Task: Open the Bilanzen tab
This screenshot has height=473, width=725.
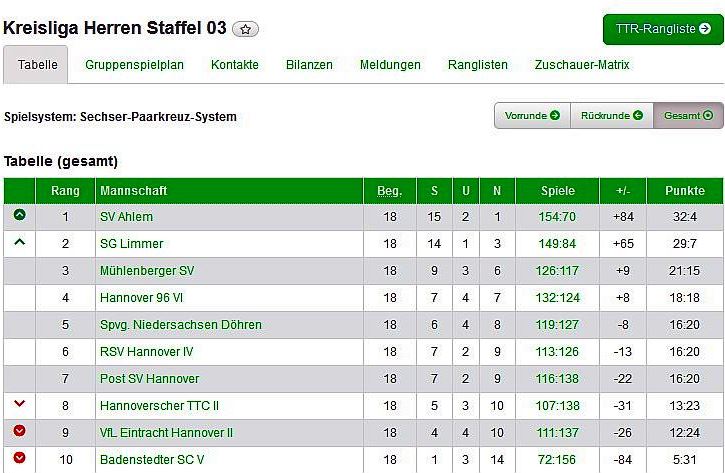Action: coord(309,65)
